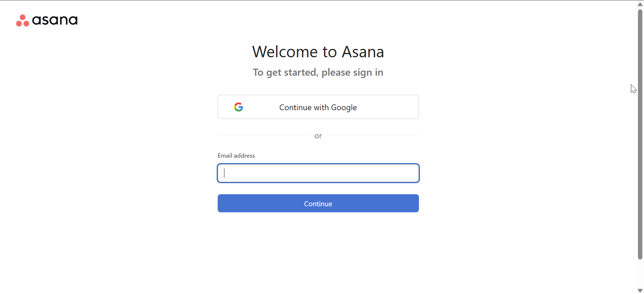Click divider line right of 'or'
This screenshot has width=644, height=294.
pos(372,135)
